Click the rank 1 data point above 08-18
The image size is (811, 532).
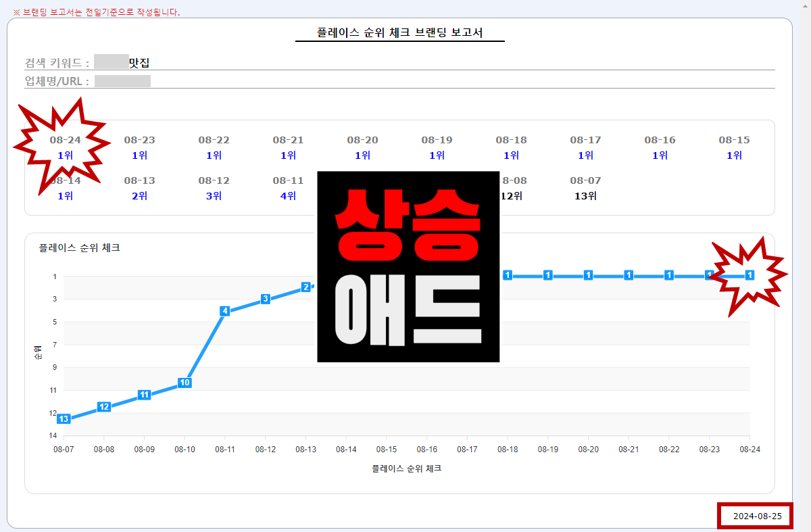point(508,275)
